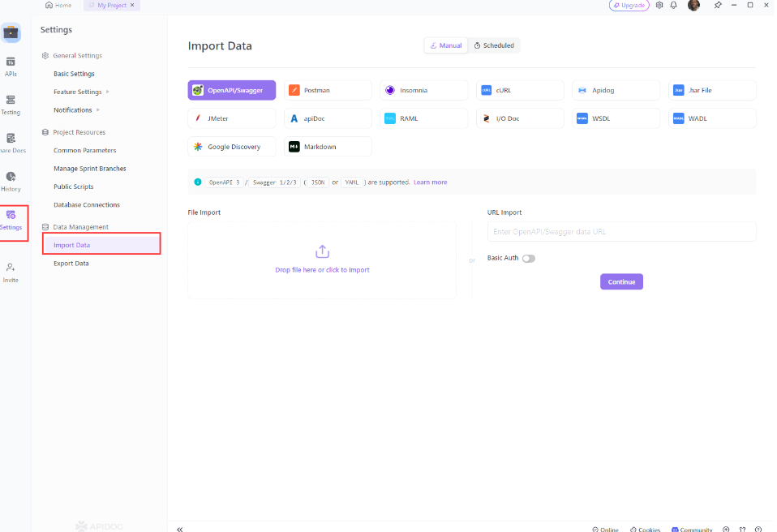The image size is (777, 532).
Task: Select the cURL import format
Action: 520,90
